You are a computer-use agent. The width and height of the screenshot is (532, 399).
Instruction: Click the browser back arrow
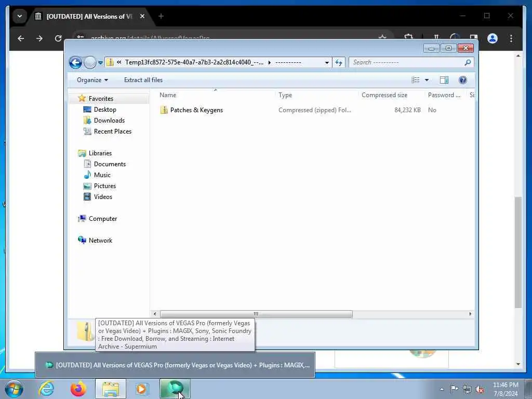21,38
